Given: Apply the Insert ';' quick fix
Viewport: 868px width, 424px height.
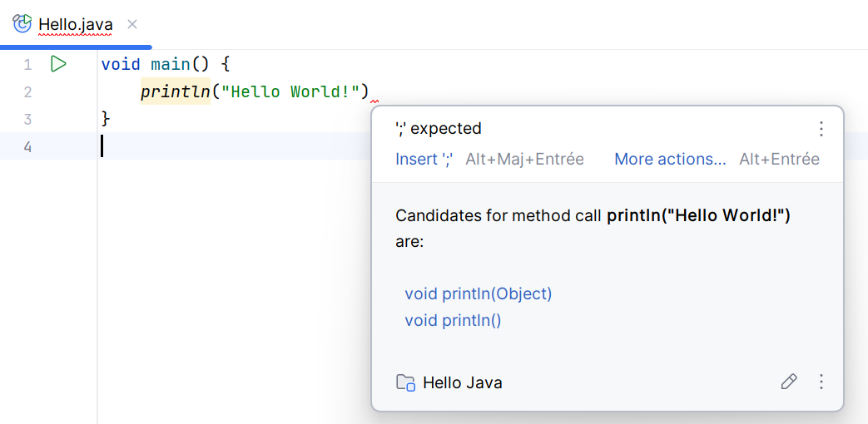Looking at the screenshot, I should (424, 159).
